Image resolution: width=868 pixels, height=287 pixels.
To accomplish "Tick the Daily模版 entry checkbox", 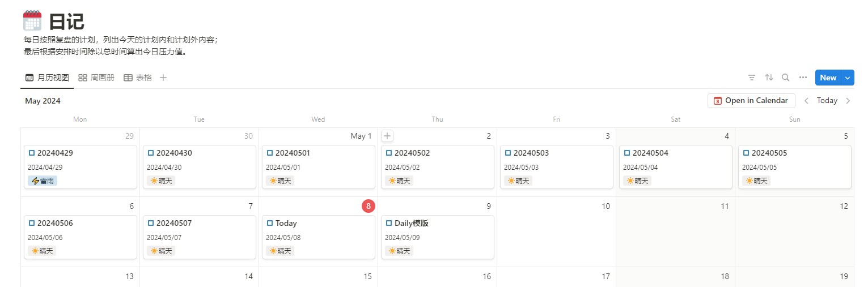I will click(x=389, y=223).
